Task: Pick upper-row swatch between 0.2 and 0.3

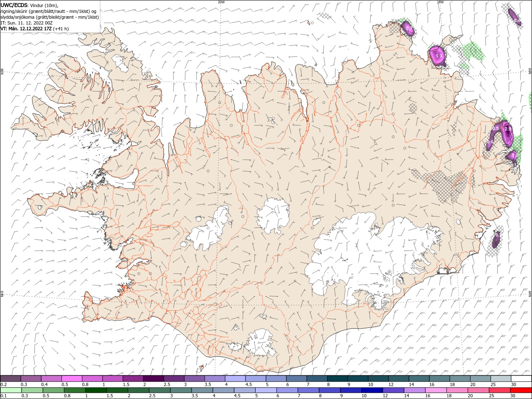Action: 11,378
